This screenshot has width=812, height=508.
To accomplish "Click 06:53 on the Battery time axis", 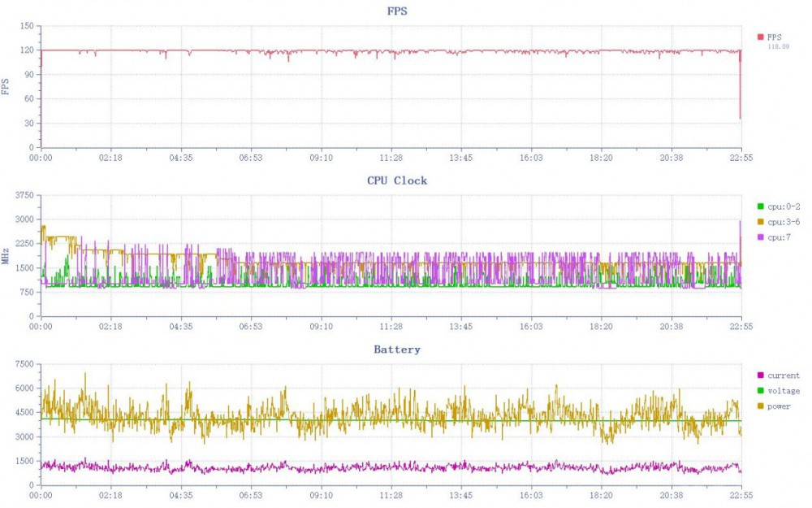I will pos(251,496).
